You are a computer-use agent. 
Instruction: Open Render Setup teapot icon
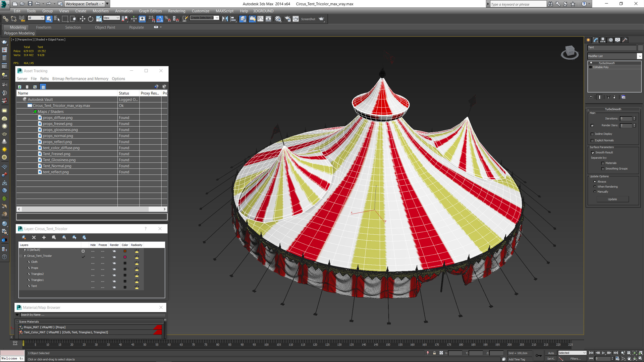click(x=287, y=19)
